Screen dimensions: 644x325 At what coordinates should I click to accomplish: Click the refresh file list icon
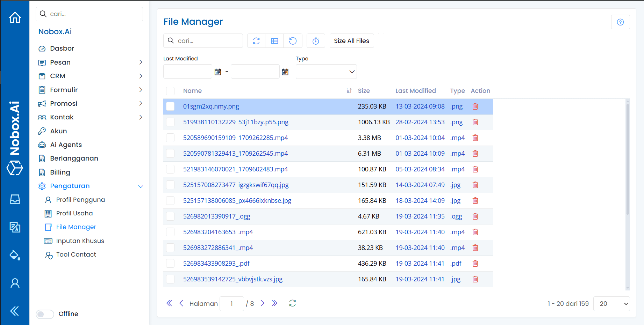coord(256,40)
